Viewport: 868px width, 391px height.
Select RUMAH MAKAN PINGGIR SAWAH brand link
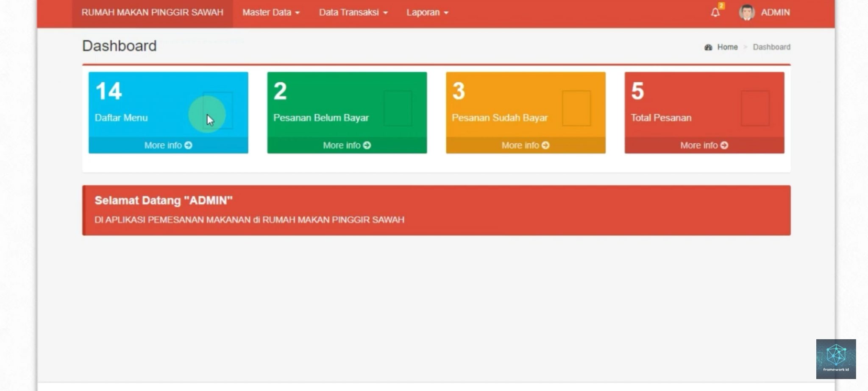[x=153, y=12]
